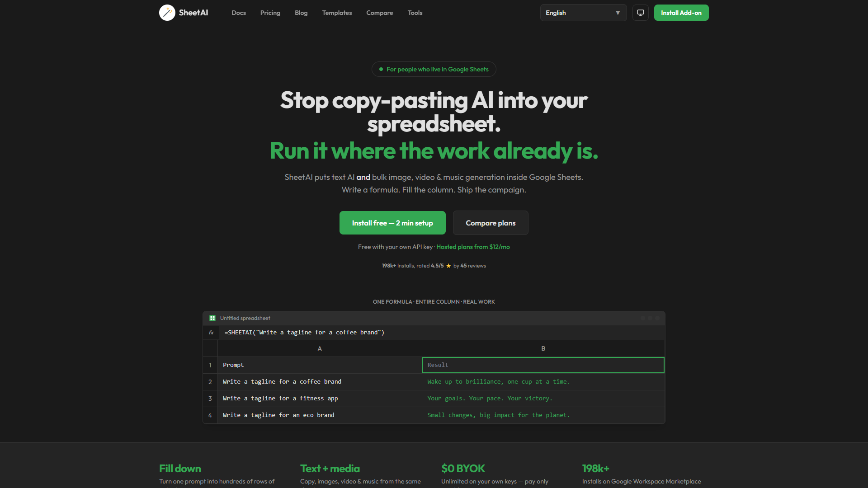This screenshot has width=868, height=488.
Task: Toggle the display theme monitor icon
Action: 641,13
